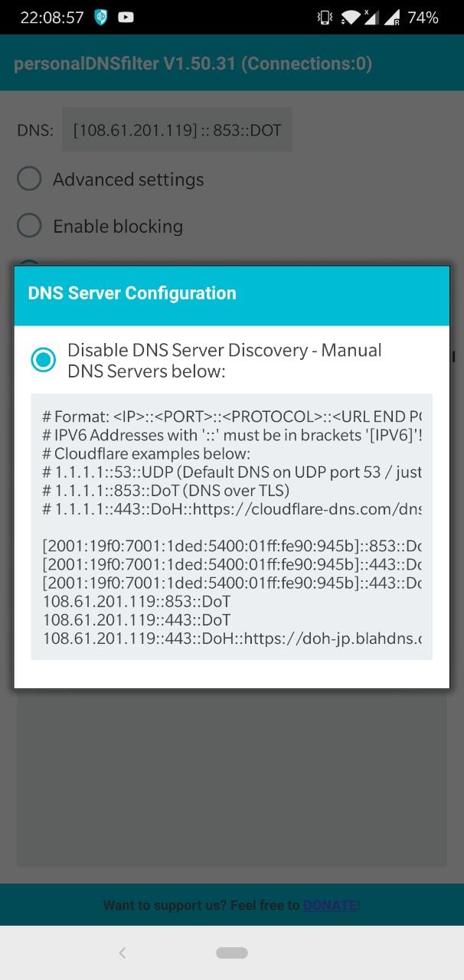
Task: Tap the YouTube notification icon
Action: 126,17
